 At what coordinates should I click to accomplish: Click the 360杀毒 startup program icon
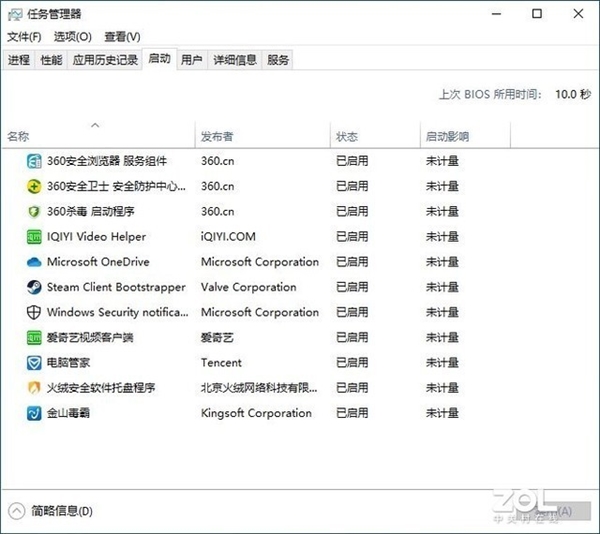tap(34, 212)
